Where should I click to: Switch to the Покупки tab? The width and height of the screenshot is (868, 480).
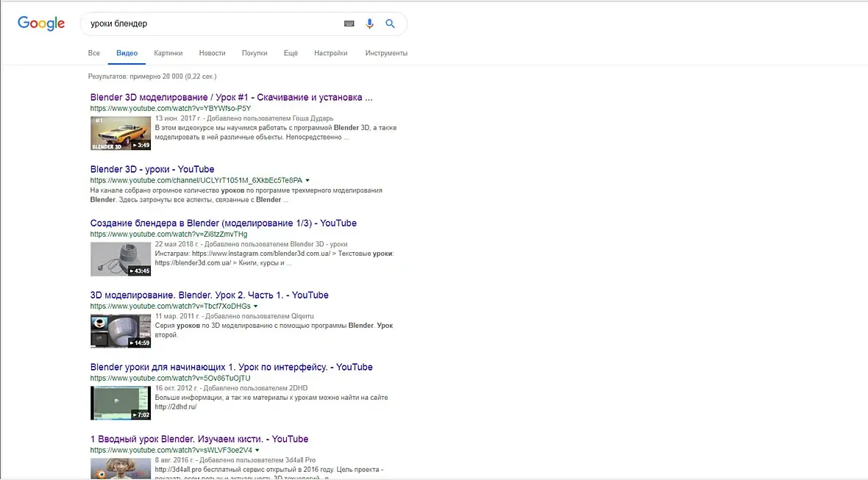(x=255, y=53)
